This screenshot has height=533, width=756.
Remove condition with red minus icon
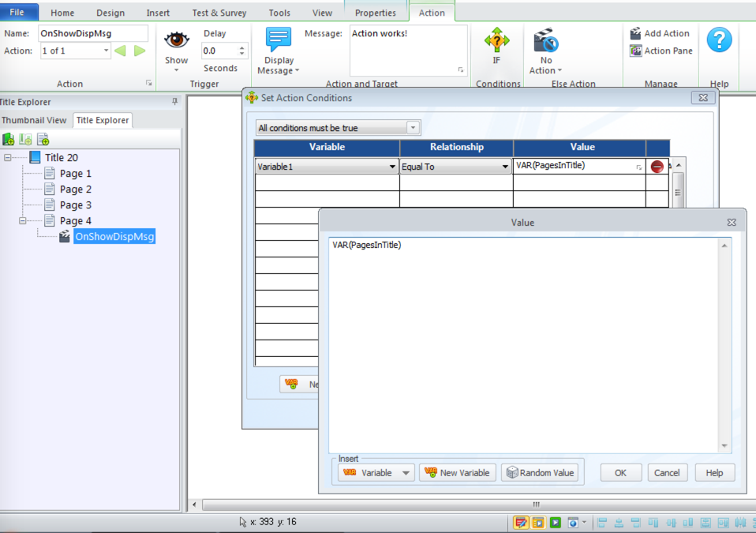pos(657,167)
